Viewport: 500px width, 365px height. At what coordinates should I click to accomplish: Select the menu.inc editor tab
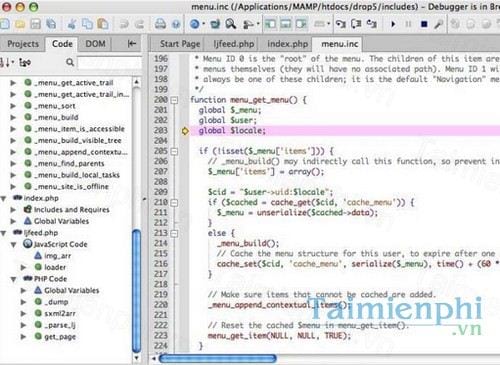[x=340, y=44]
